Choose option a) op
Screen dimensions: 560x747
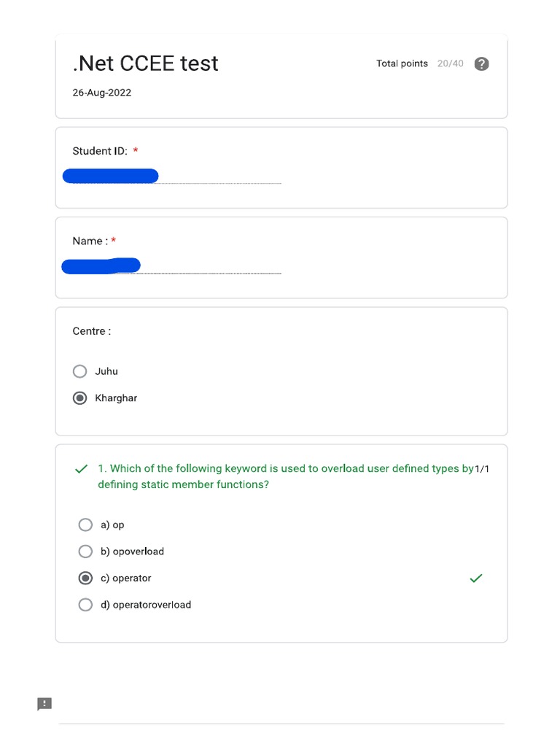(x=85, y=525)
